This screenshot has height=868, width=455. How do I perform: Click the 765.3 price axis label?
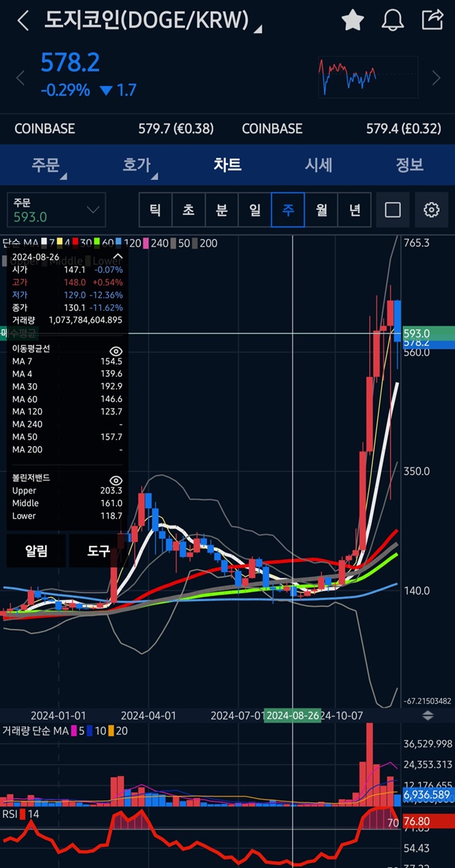click(418, 243)
